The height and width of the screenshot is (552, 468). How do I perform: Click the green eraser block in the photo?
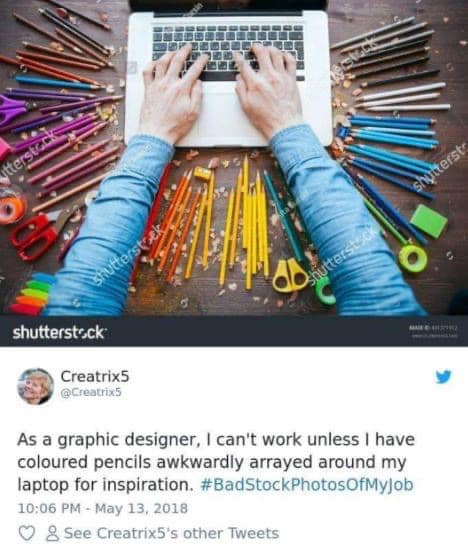(x=429, y=221)
